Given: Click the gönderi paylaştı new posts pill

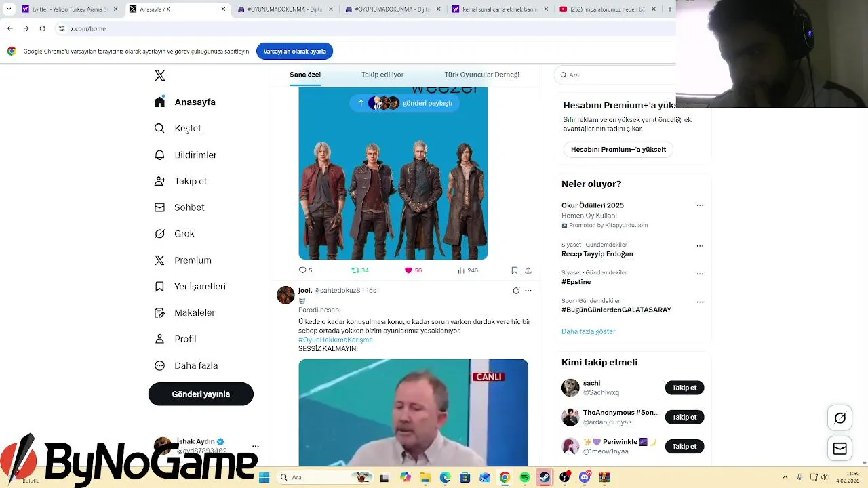Looking at the screenshot, I should pos(405,103).
